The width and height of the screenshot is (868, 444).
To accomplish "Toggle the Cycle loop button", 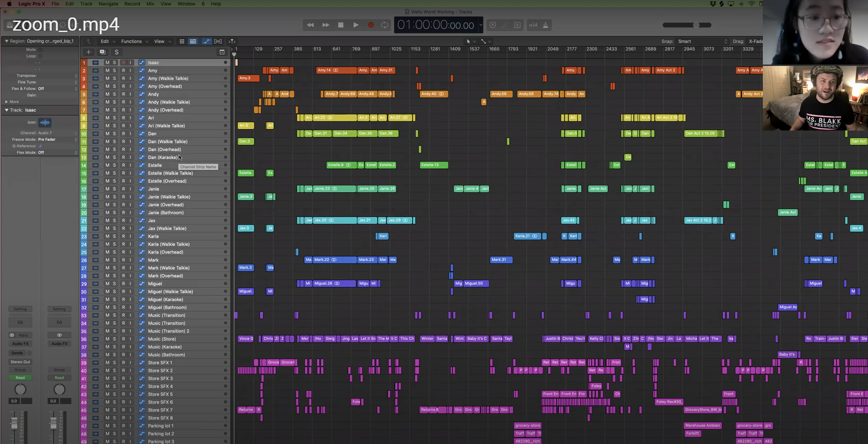I will 385,25.
